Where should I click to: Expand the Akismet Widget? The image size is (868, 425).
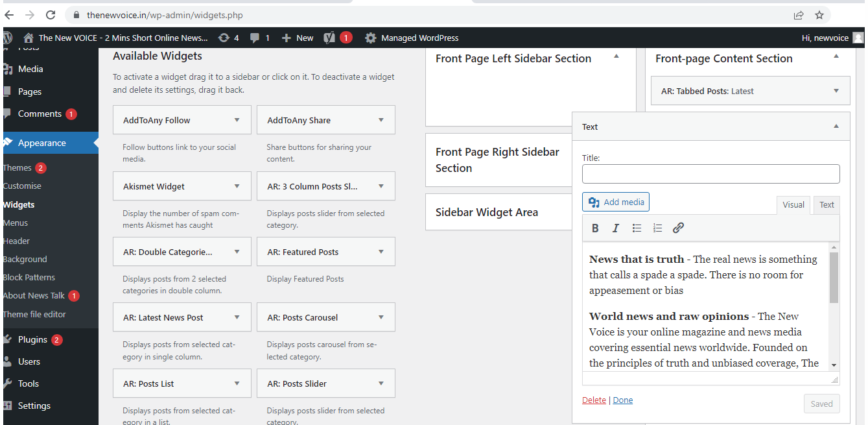click(x=237, y=186)
